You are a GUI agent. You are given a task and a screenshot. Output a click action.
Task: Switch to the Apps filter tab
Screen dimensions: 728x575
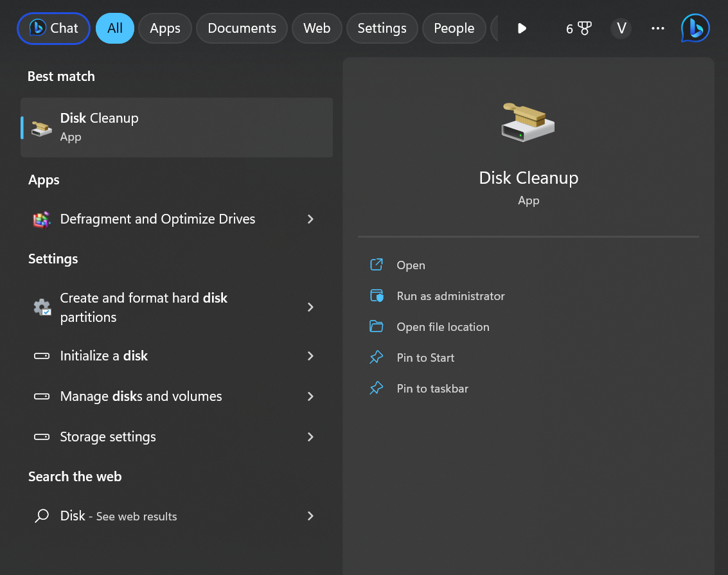coord(165,28)
